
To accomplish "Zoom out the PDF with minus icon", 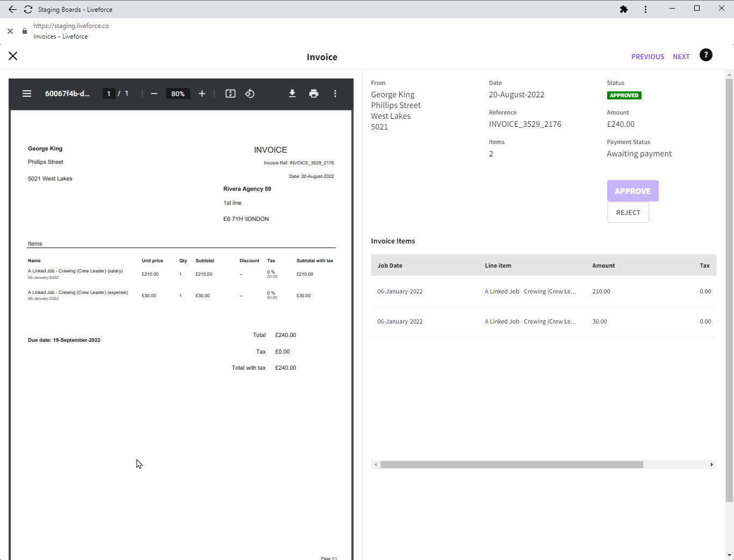I will point(154,94).
